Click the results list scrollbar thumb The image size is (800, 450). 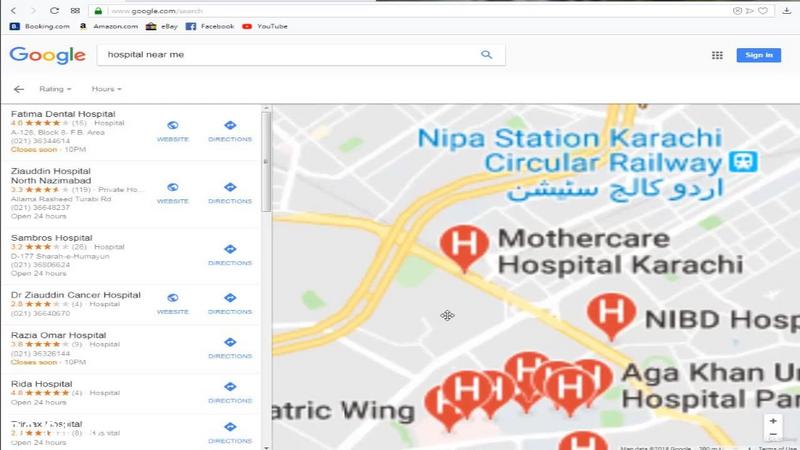266,161
